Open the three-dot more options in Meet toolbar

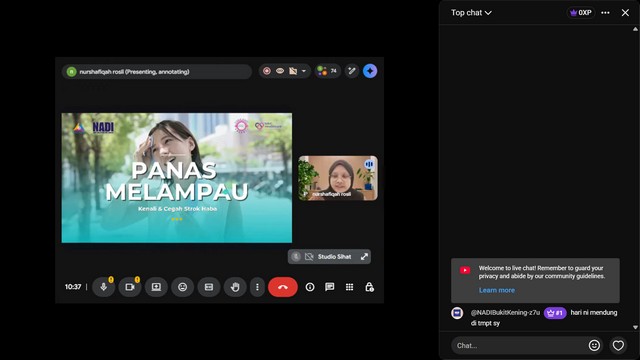point(257,287)
